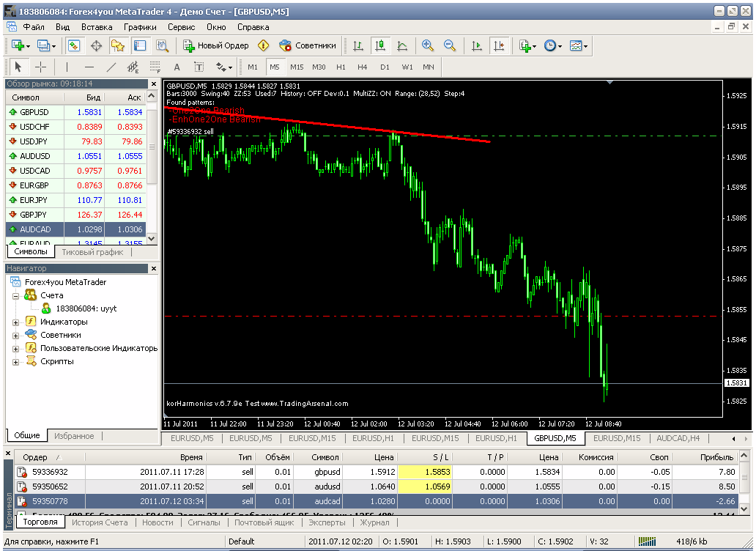Click the connection status bars icon

pyautogui.click(x=647, y=541)
